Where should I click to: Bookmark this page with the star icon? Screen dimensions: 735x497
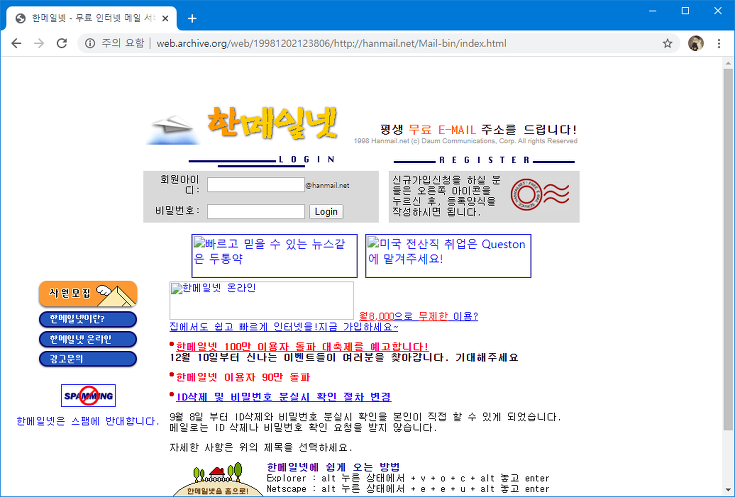click(x=667, y=44)
